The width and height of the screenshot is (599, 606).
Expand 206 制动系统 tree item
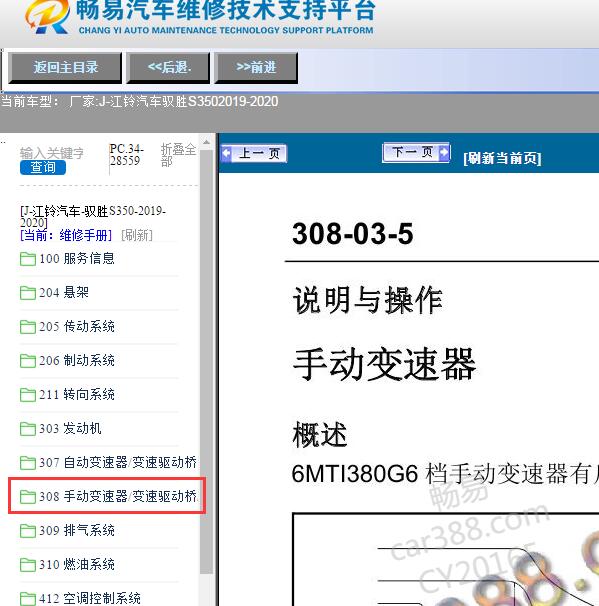tap(77, 361)
